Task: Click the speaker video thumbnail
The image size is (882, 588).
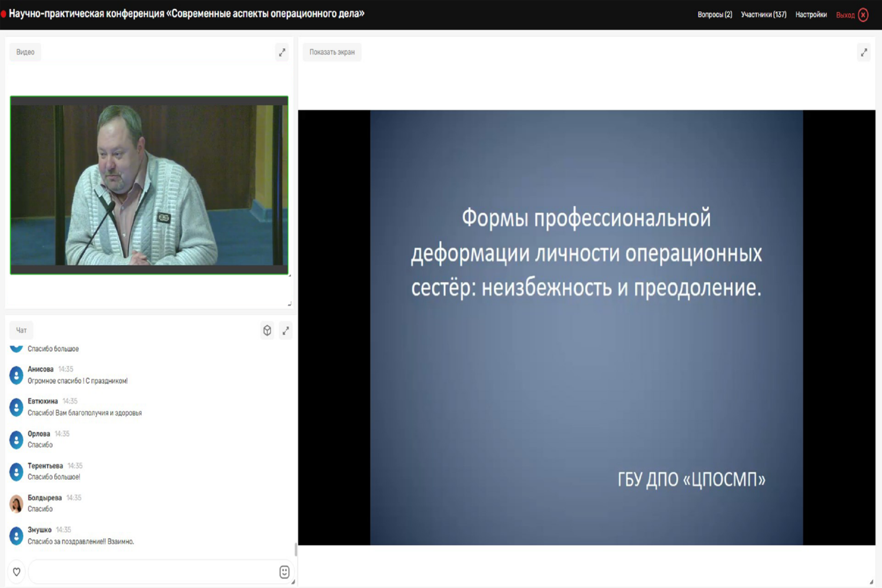Action: pyautogui.click(x=149, y=185)
